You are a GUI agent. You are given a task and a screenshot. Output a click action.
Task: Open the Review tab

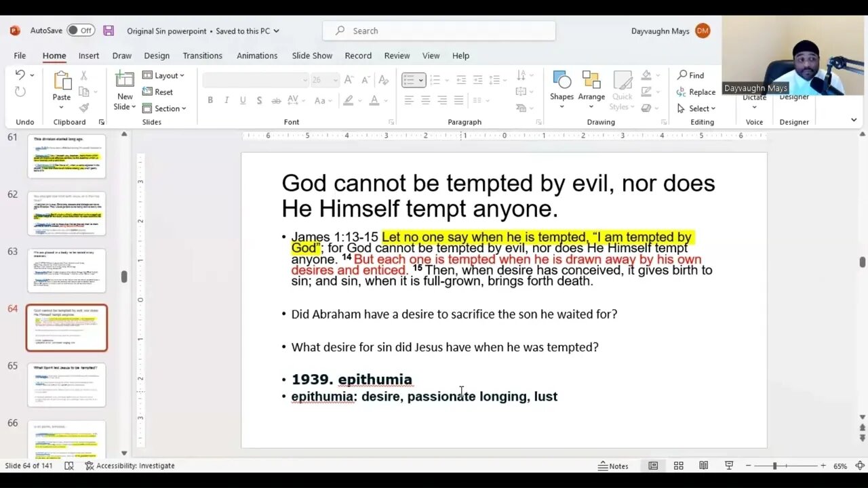(397, 56)
